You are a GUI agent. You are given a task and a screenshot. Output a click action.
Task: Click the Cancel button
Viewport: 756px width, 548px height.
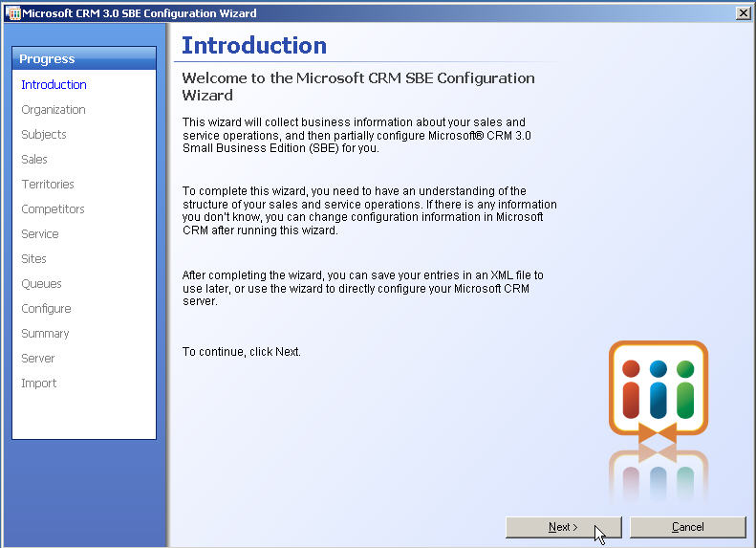(x=687, y=527)
